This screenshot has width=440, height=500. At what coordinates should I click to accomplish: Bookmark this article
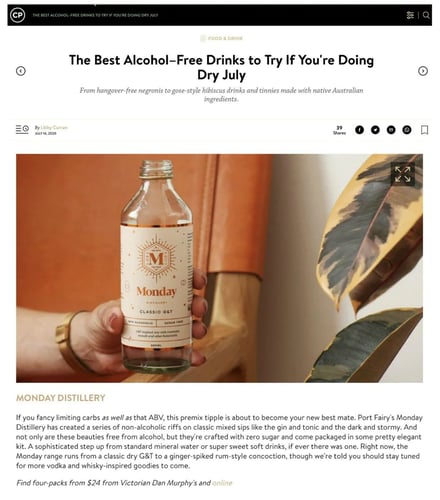click(x=424, y=130)
